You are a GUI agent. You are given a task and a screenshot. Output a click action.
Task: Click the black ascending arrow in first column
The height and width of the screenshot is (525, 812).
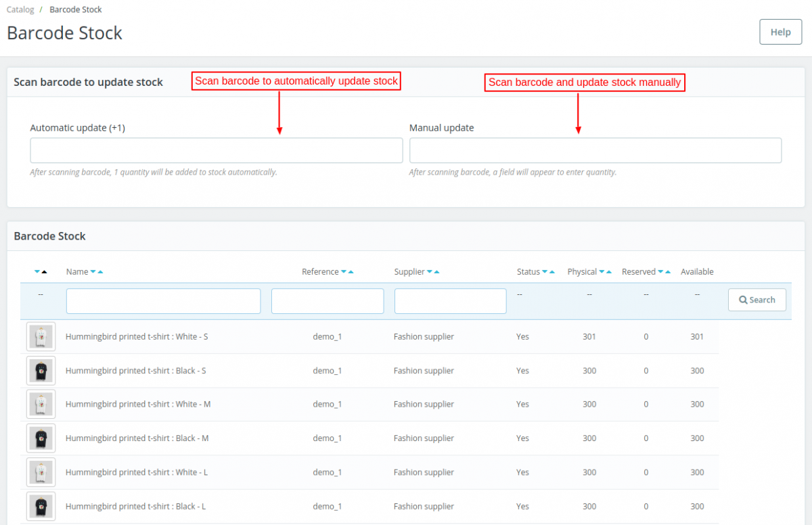(45, 272)
